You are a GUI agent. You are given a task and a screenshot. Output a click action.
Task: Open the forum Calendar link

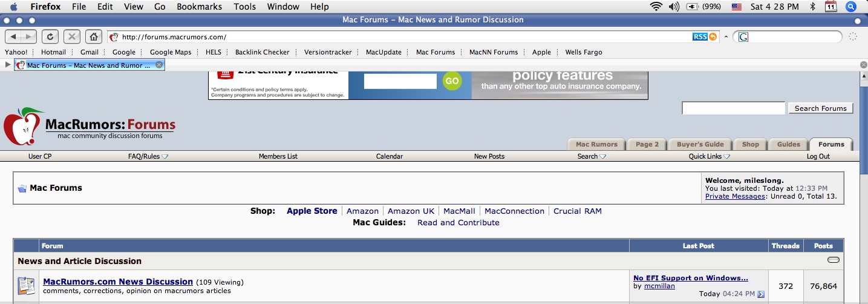390,156
